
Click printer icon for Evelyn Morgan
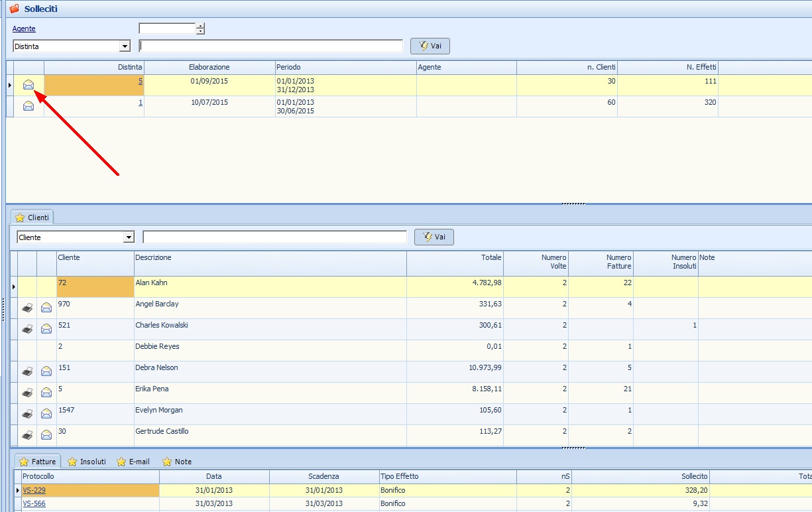(27, 415)
